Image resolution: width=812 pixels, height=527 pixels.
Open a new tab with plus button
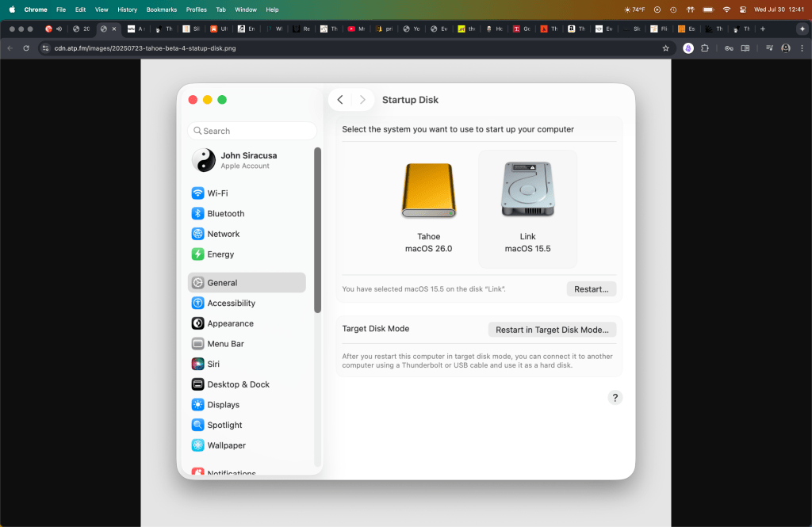click(x=763, y=29)
